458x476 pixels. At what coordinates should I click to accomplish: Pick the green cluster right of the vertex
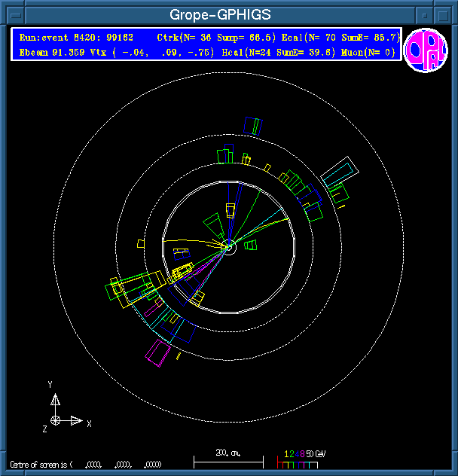point(251,245)
